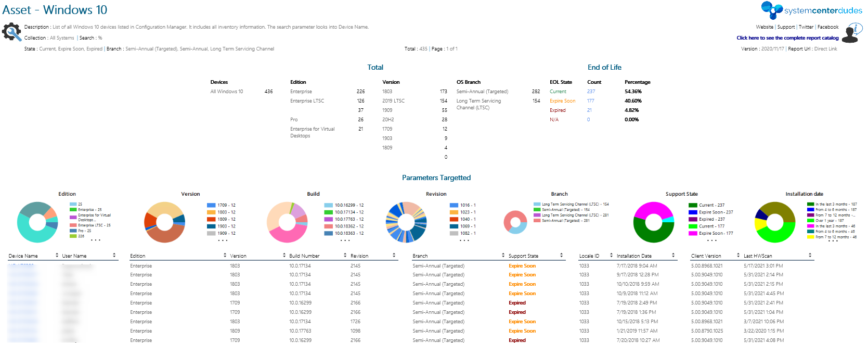Click the 1040 - 1 legend swatch
Image resolution: width=868 pixels, height=343 pixels.
pyautogui.click(x=454, y=219)
